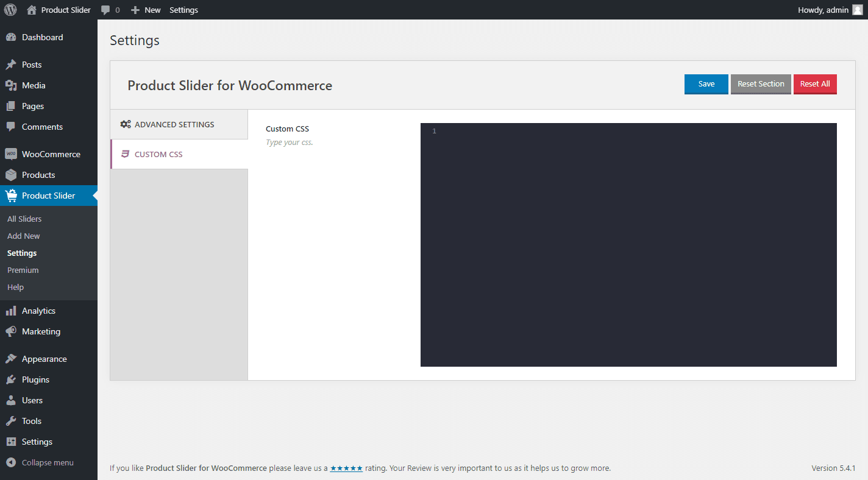This screenshot has height=480, width=868.
Task: Click the Analytics bar chart icon
Action: click(x=11, y=311)
